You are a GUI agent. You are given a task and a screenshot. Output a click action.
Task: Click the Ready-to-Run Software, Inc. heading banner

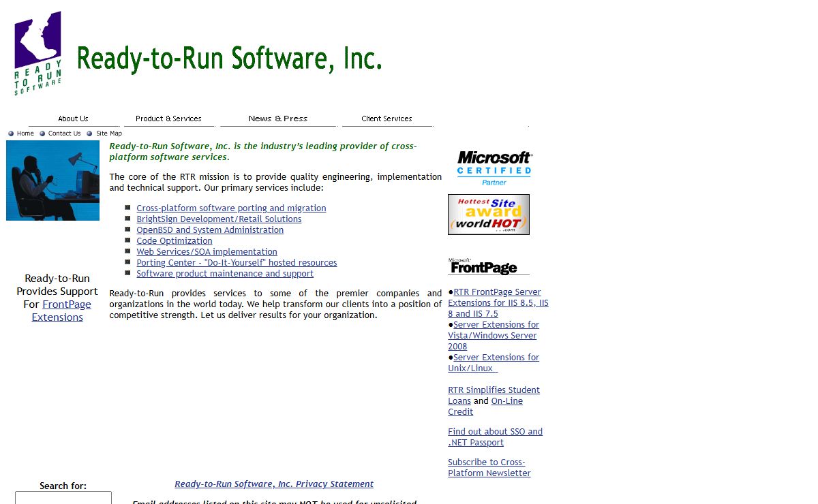[229, 59]
